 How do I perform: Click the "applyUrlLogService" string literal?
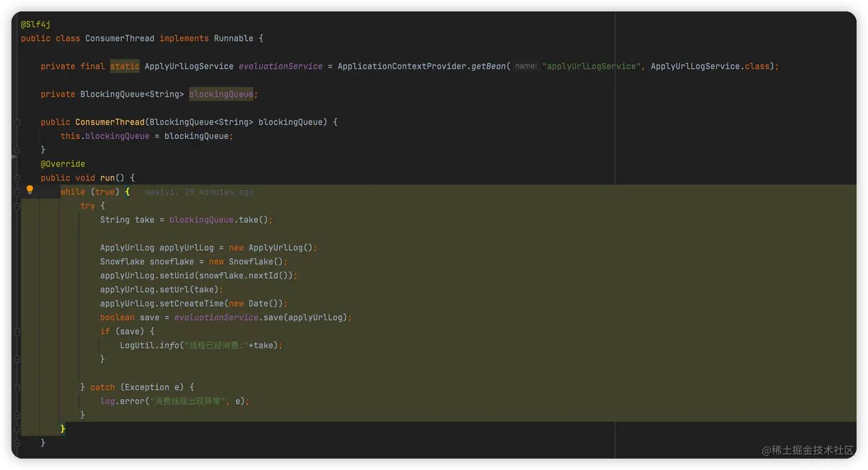[x=591, y=67]
